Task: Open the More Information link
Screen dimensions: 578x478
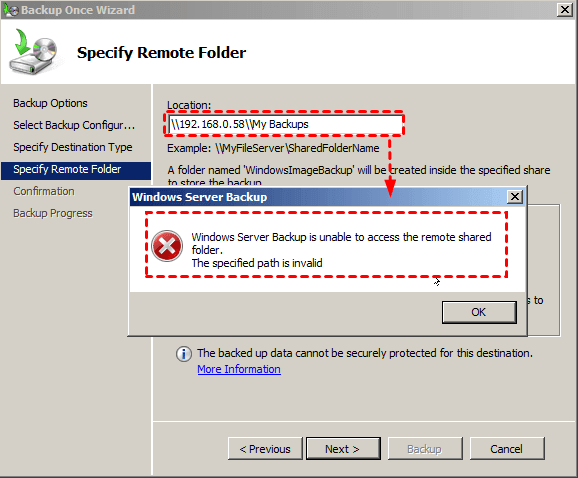Action: 239,369
